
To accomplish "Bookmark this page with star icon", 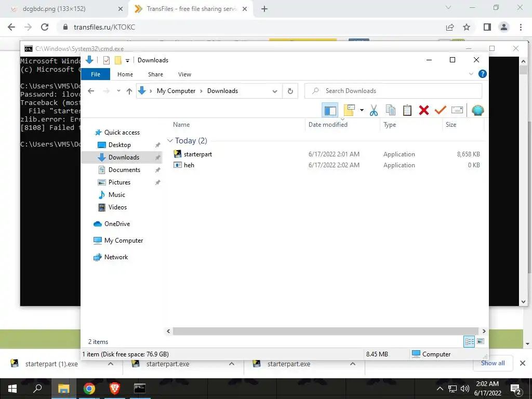I will click(x=467, y=27).
